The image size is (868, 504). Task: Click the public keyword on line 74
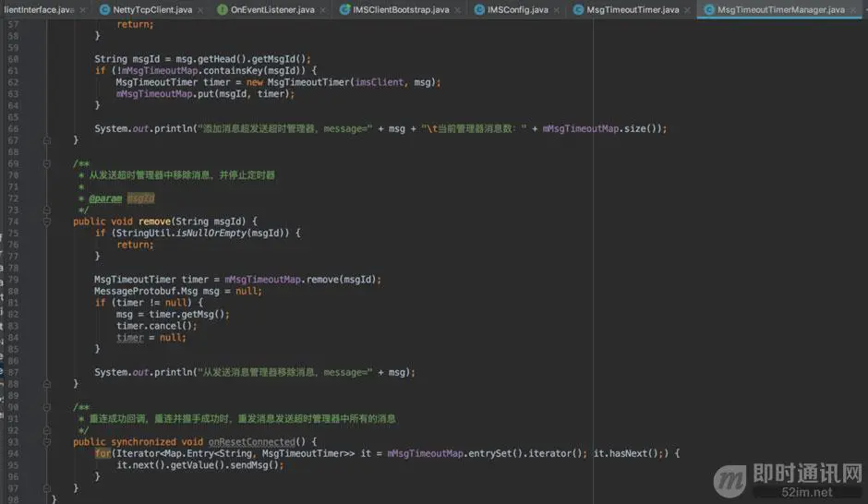coord(90,222)
